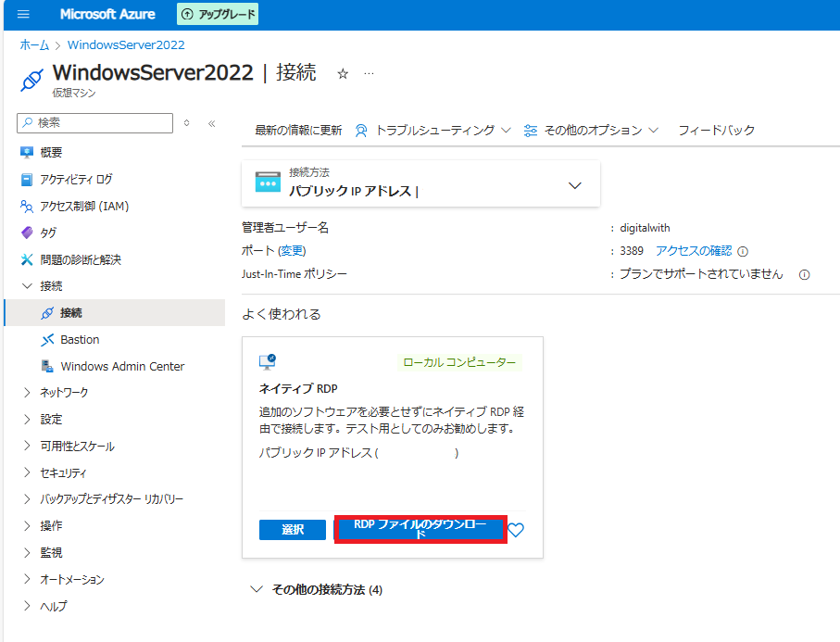This screenshot has width=840, height=642.
Task: Click the info icon beside アクセスの確認
Action: click(743, 251)
